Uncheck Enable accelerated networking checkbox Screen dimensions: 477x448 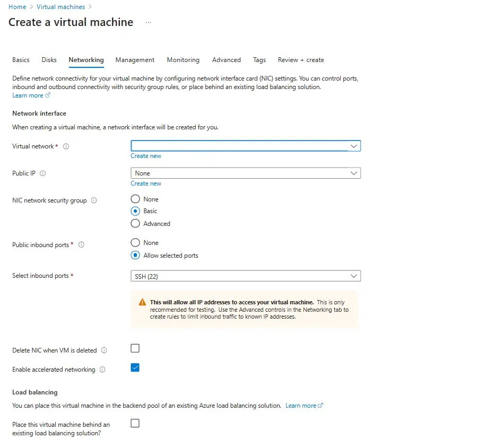tap(135, 367)
